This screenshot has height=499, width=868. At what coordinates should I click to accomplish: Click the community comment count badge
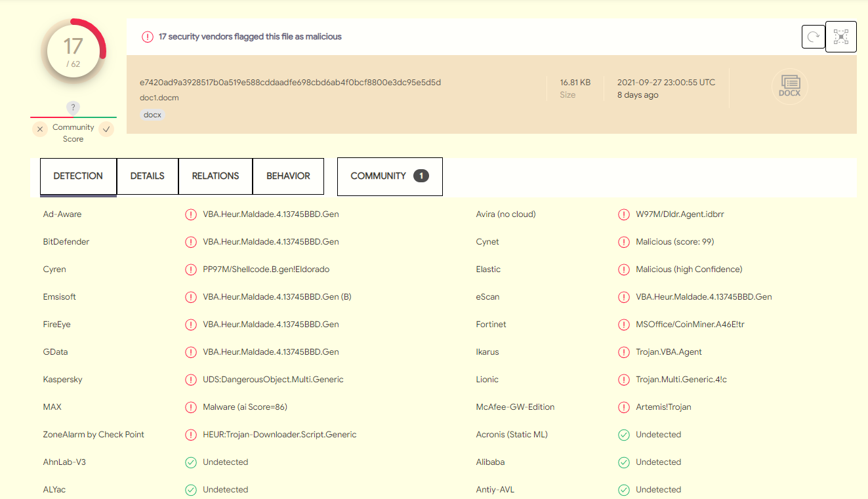(421, 176)
